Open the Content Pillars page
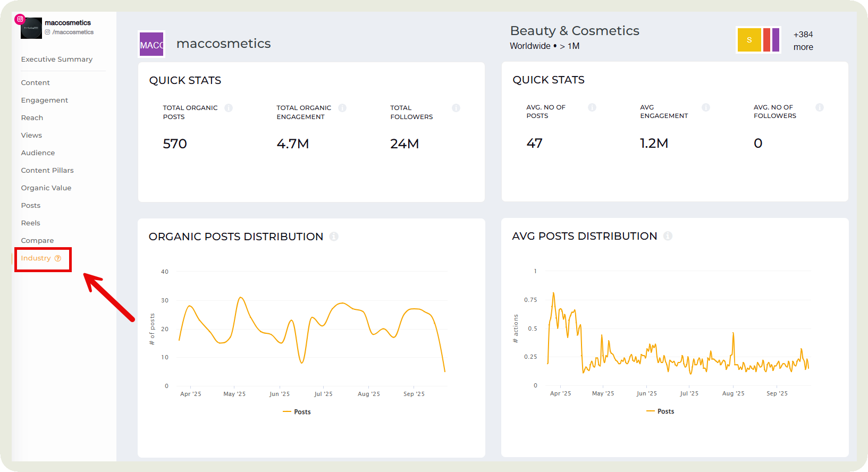This screenshot has height=472, width=868. (x=47, y=171)
